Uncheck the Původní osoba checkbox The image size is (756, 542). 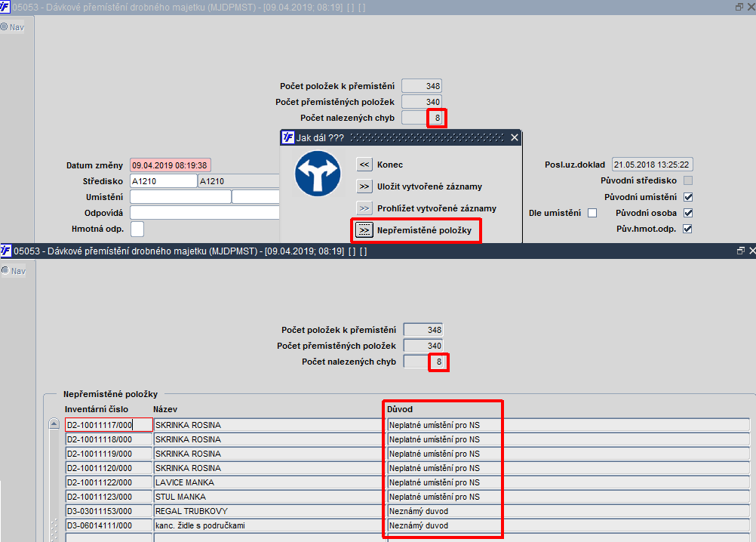[688, 213]
